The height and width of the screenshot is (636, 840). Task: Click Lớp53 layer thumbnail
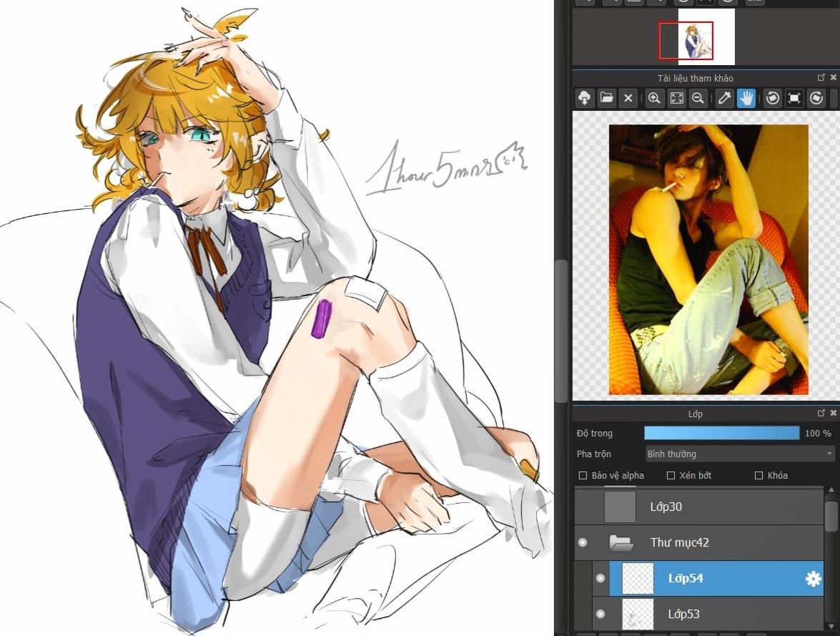[x=638, y=614]
